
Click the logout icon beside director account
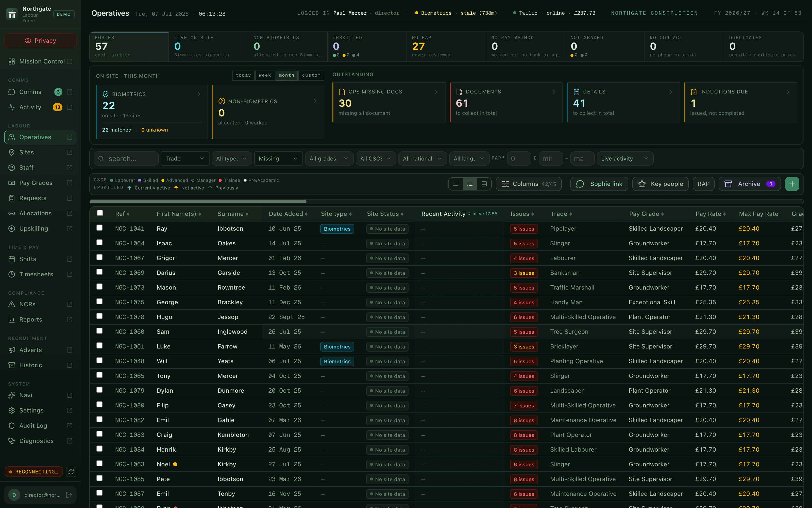(x=69, y=495)
